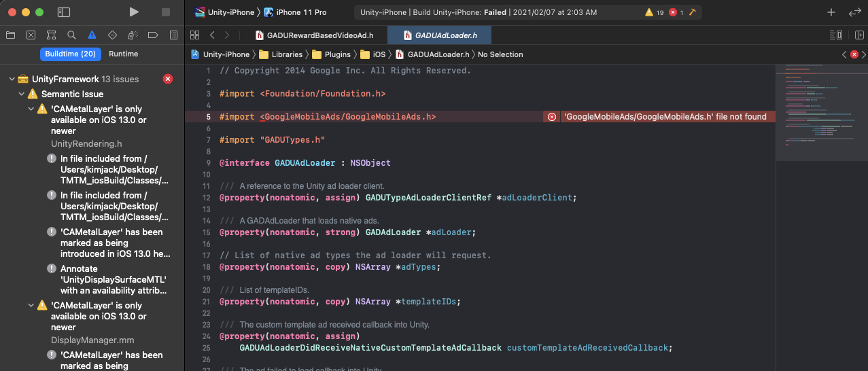Open the Debug navigator spray icon
The width and height of the screenshot is (868, 371).
click(133, 35)
